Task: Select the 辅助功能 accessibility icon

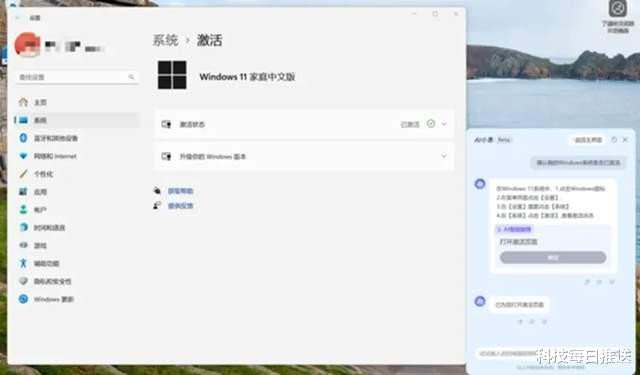Action: click(23, 263)
